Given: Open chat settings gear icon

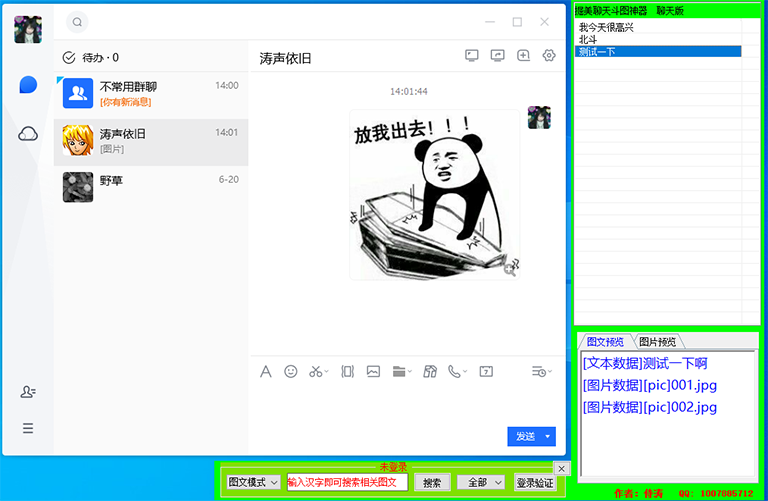Looking at the screenshot, I should click(549, 55).
